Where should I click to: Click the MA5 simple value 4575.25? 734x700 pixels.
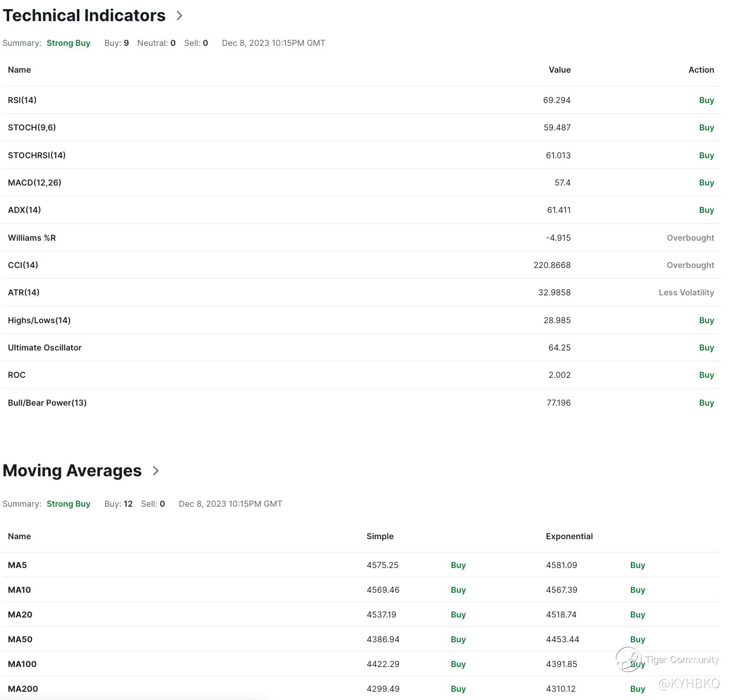pos(382,565)
